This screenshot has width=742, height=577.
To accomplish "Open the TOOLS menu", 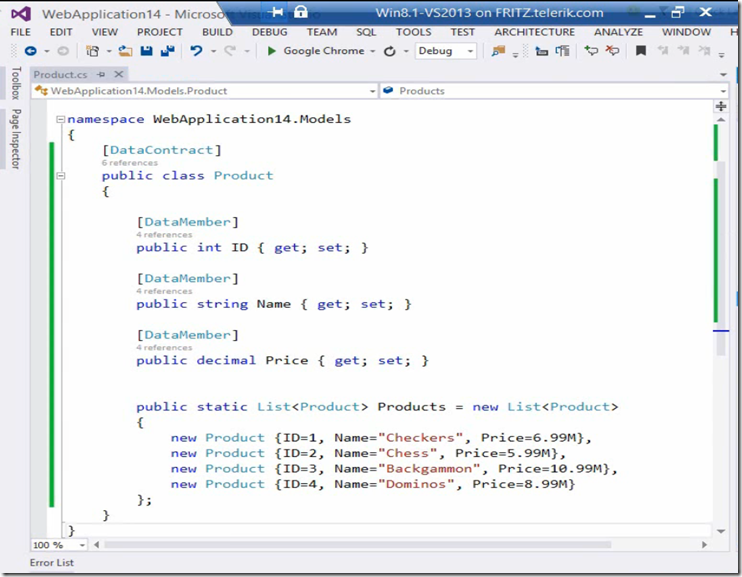I will point(414,32).
